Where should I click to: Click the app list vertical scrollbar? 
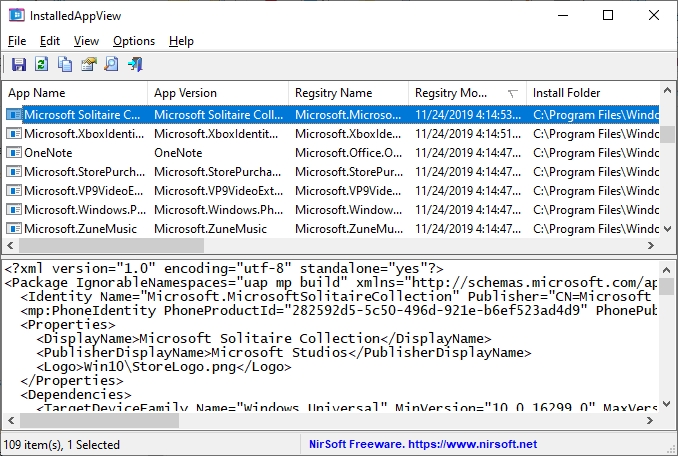(668, 180)
